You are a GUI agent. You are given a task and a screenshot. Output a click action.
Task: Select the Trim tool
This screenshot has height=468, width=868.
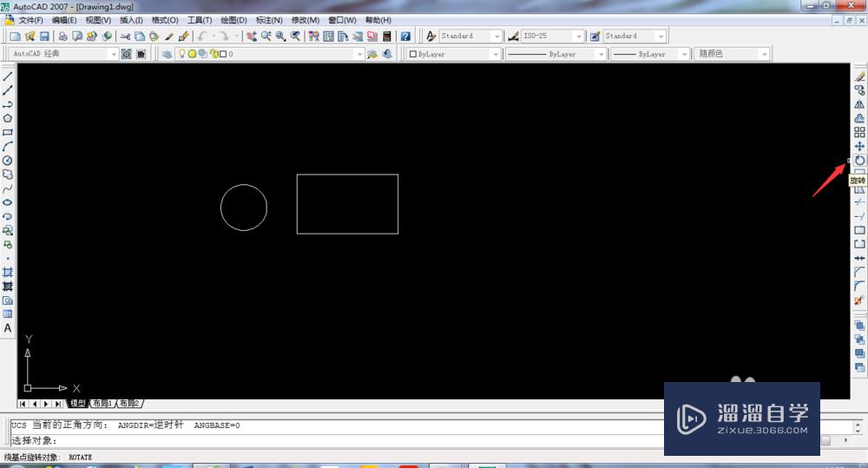859,202
